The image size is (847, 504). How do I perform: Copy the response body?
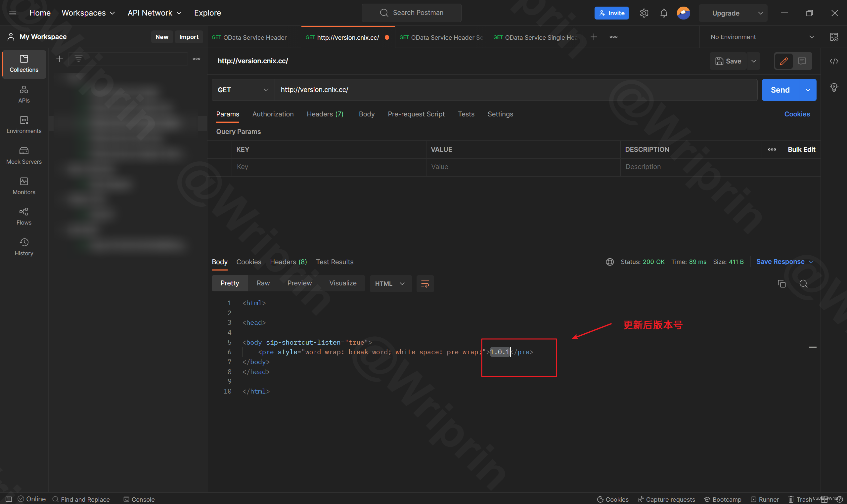[x=781, y=284]
